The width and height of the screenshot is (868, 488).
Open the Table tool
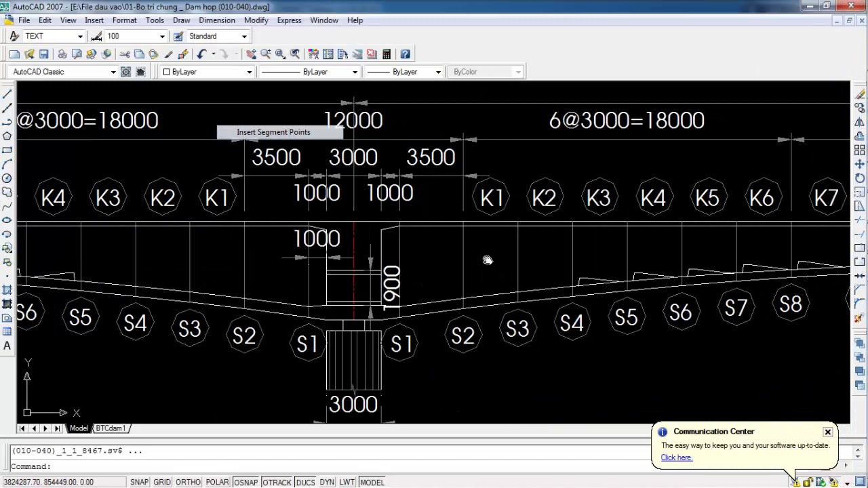coord(7,331)
